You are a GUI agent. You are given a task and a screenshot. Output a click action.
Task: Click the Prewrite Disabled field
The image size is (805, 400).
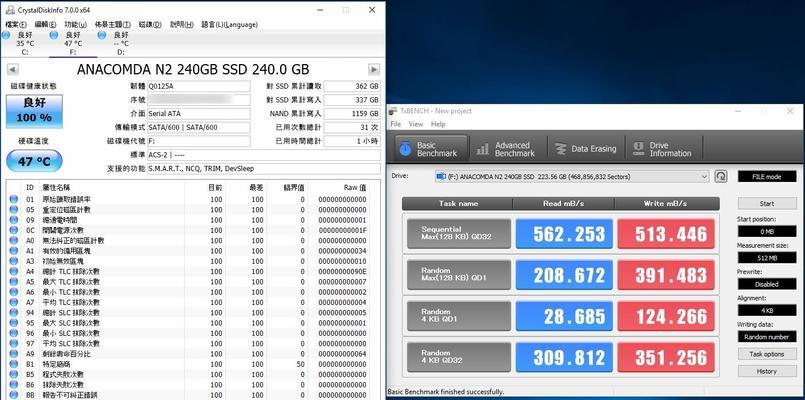point(767,283)
